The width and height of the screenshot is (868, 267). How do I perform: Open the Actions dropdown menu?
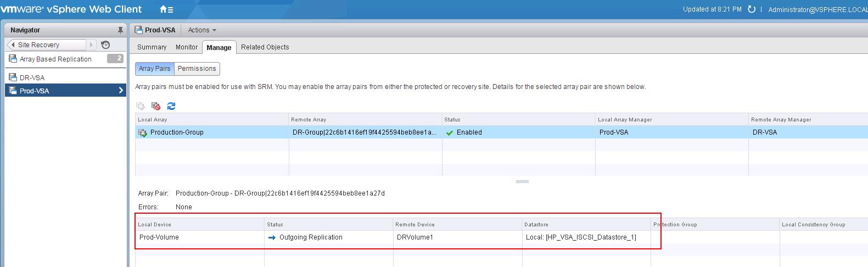point(202,30)
